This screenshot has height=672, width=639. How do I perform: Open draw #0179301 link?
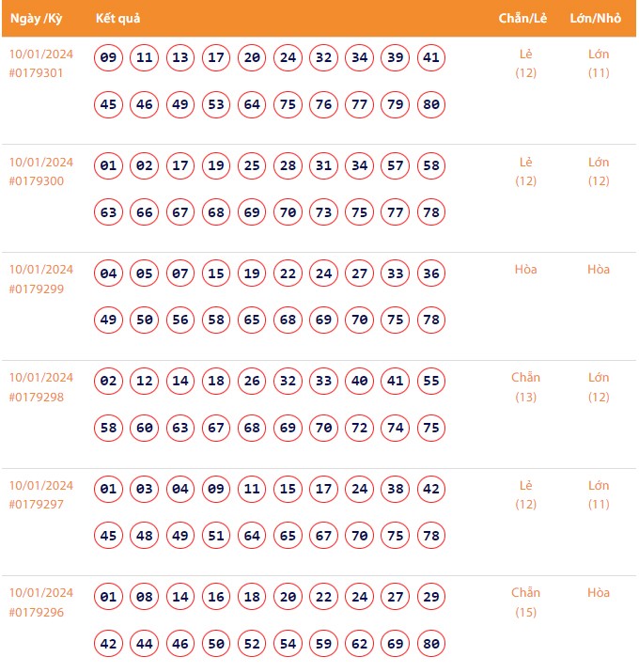pos(37,73)
